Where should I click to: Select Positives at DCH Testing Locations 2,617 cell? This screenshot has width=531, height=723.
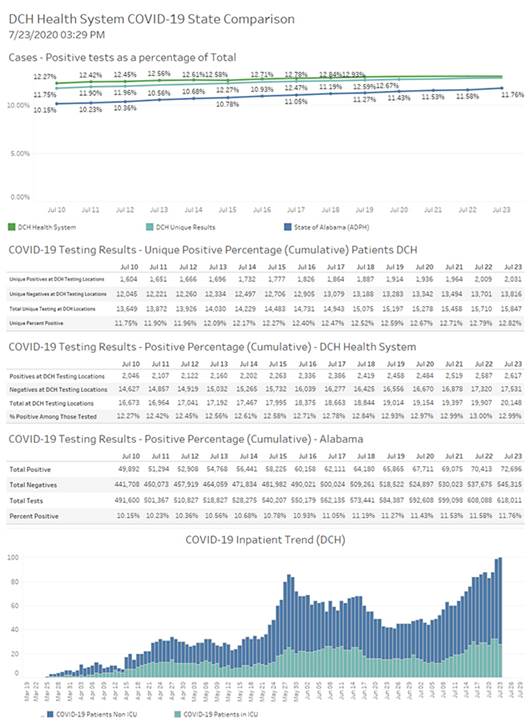[513, 376]
